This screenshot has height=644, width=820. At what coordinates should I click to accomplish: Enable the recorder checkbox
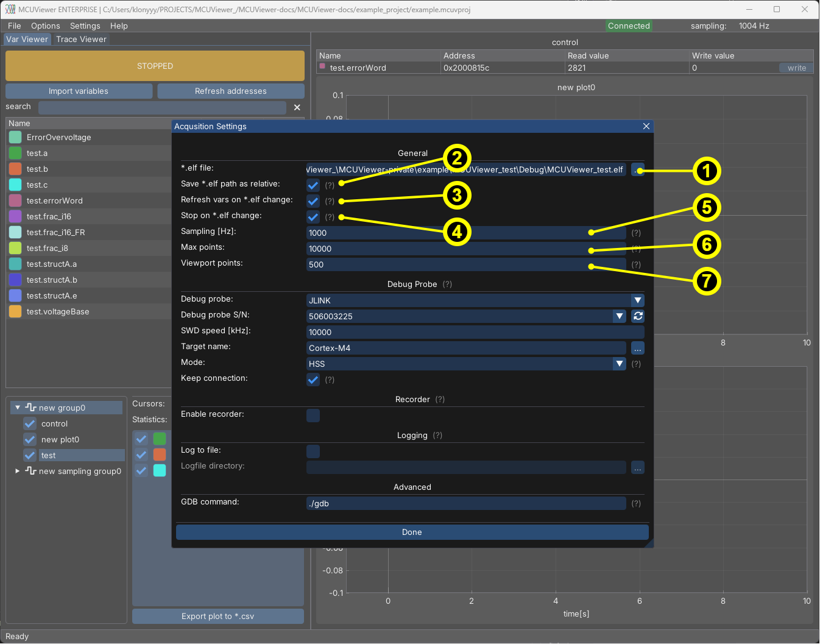pos(313,416)
